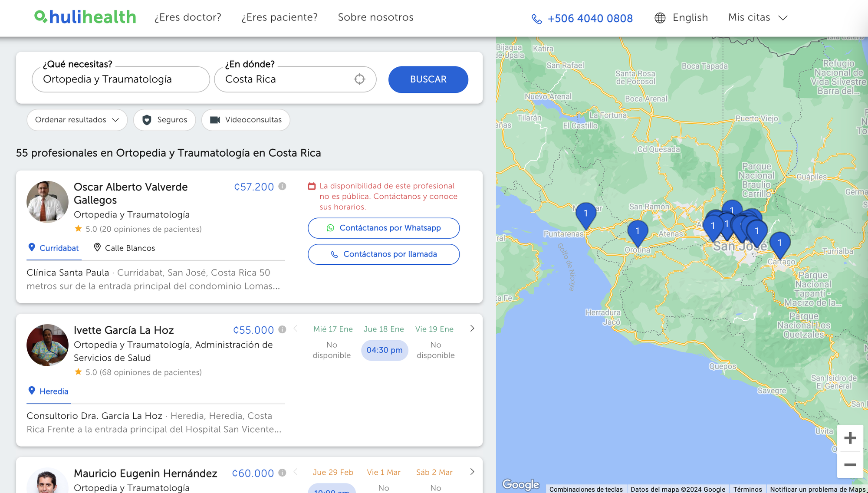
Task: Open the Ordenar resultados dropdown
Action: pos(77,120)
